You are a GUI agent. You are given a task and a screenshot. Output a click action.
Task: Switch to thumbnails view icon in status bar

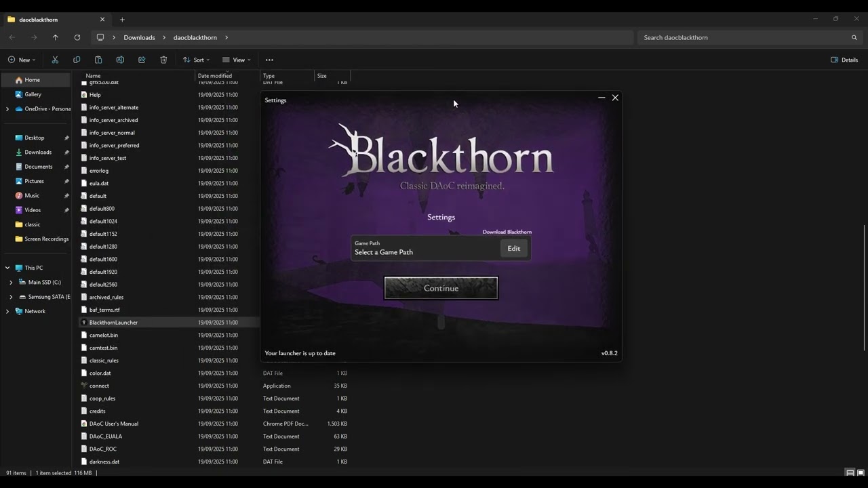pyautogui.click(x=861, y=472)
